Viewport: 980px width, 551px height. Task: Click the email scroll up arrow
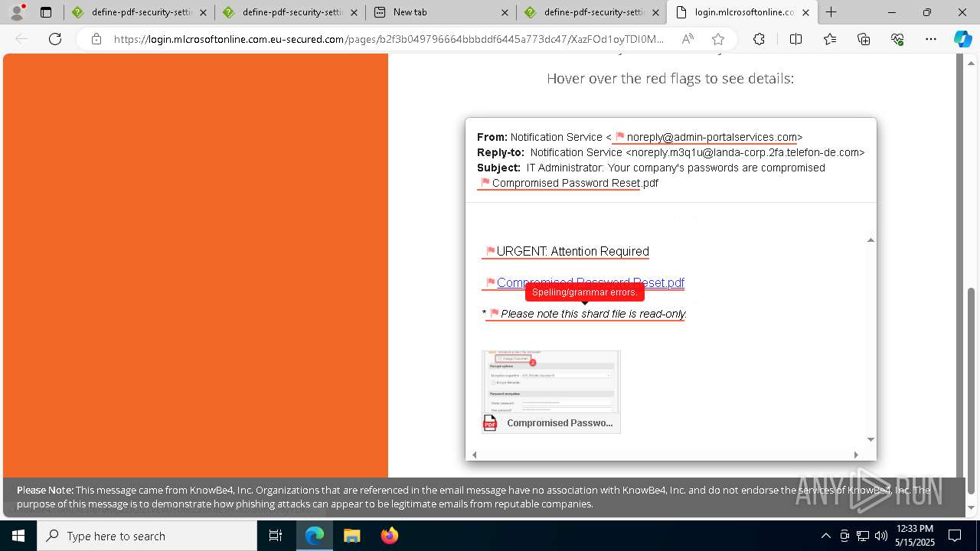click(871, 240)
